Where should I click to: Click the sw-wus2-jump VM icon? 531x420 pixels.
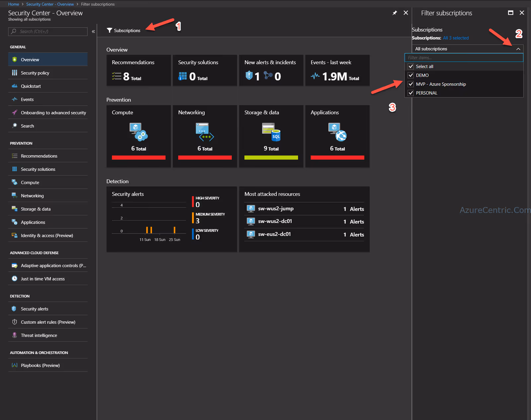pyautogui.click(x=251, y=209)
